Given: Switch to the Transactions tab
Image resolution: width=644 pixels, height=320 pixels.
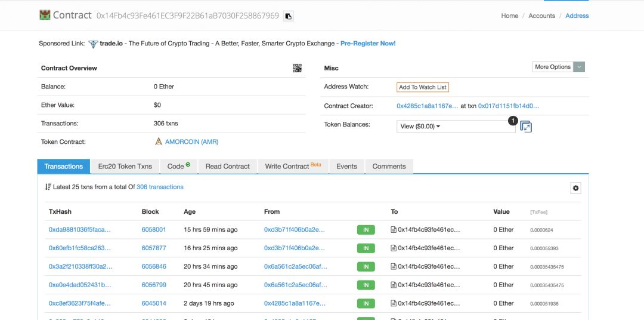Looking at the screenshot, I should coord(64,166).
